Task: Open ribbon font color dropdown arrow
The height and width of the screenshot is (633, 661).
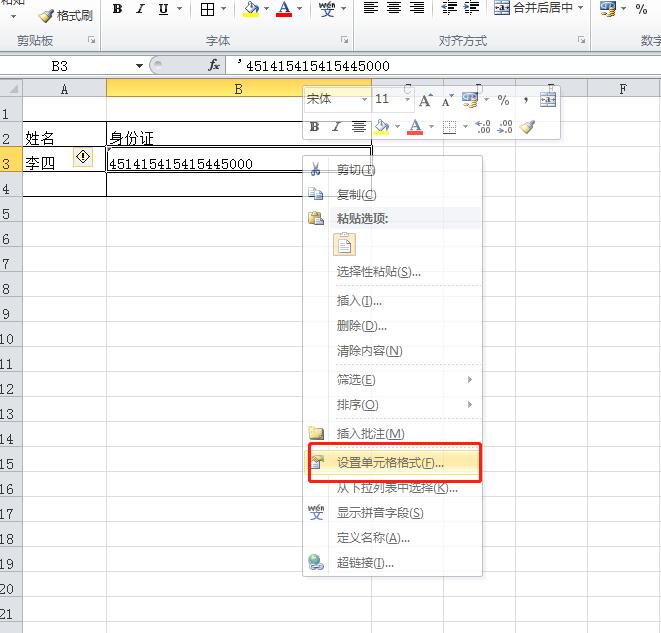Action: [x=299, y=8]
